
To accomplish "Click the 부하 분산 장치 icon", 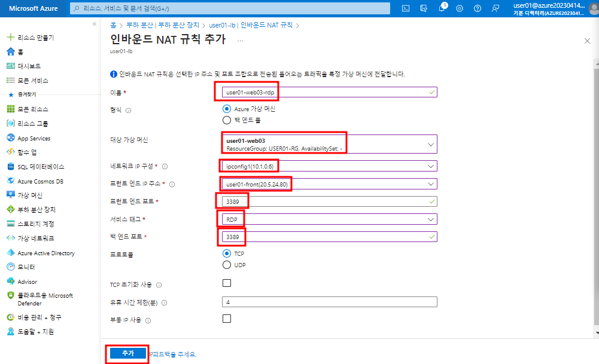I will point(11,209).
